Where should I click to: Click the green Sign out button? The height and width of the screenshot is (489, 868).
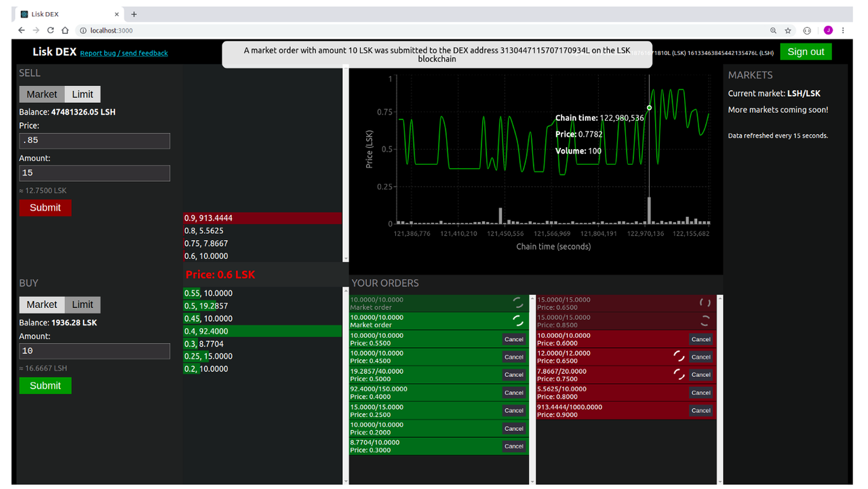point(806,52)
